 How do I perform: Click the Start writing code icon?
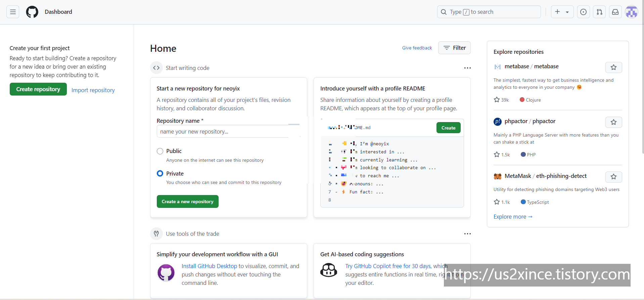coord(156,68)
